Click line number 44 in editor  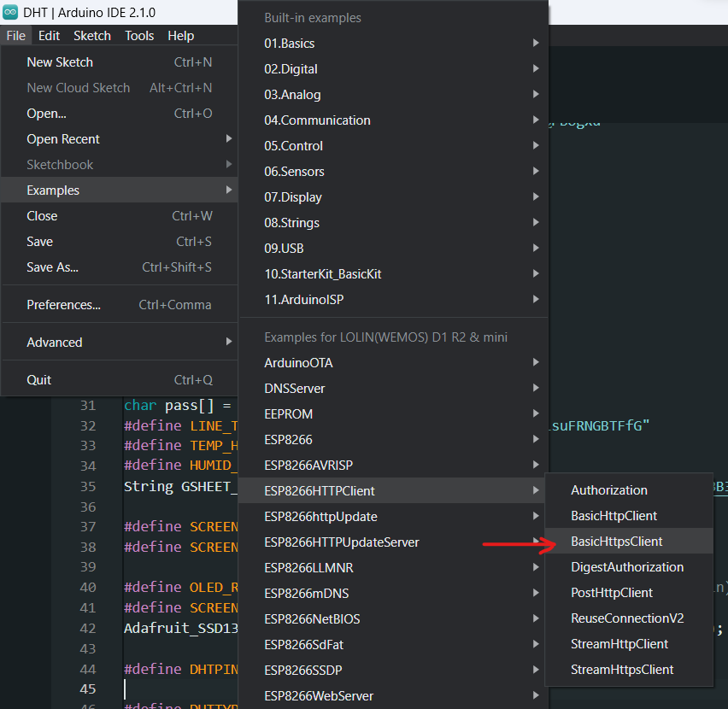click(x=88, y=669)
